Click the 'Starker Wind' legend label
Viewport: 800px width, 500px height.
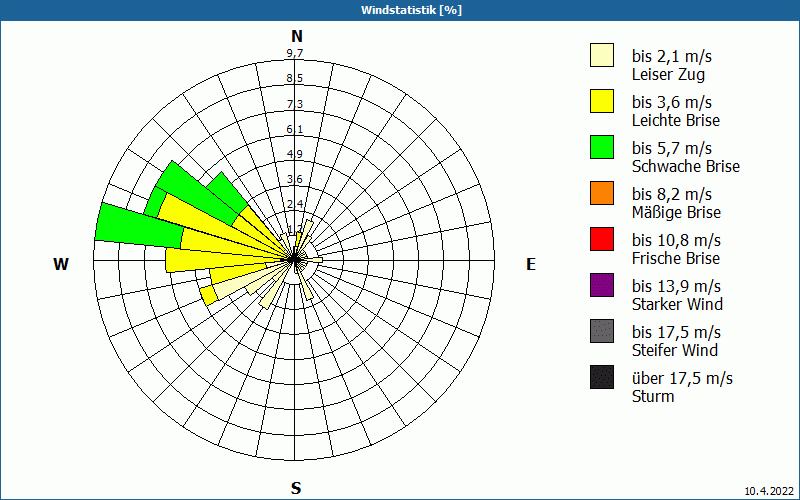(677, 304)
